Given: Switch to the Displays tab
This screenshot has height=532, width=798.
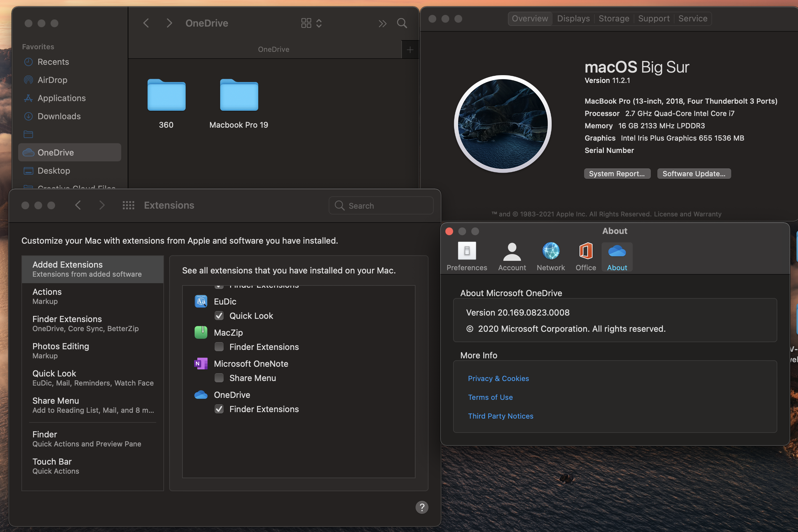Looking at the screenshot, I should (x=573, y=19).
